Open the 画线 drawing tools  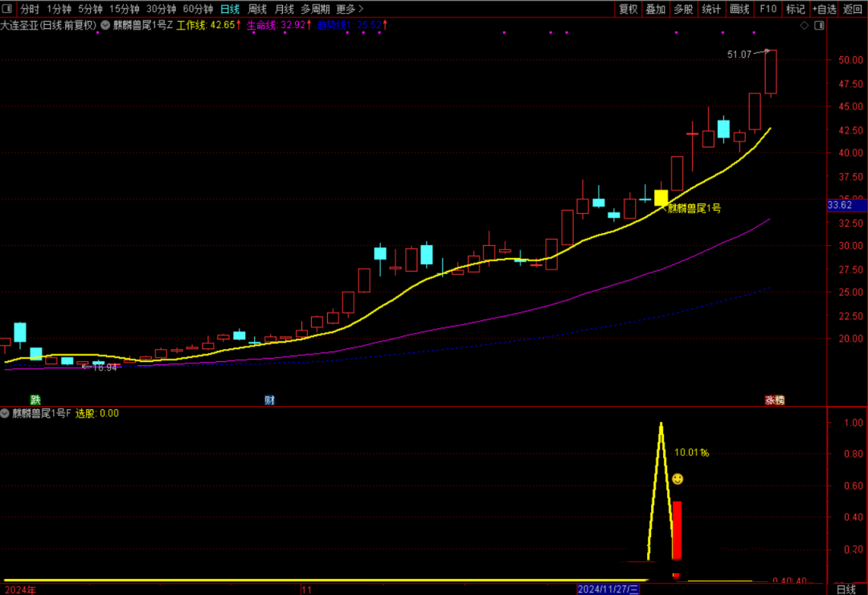[739, 10]
